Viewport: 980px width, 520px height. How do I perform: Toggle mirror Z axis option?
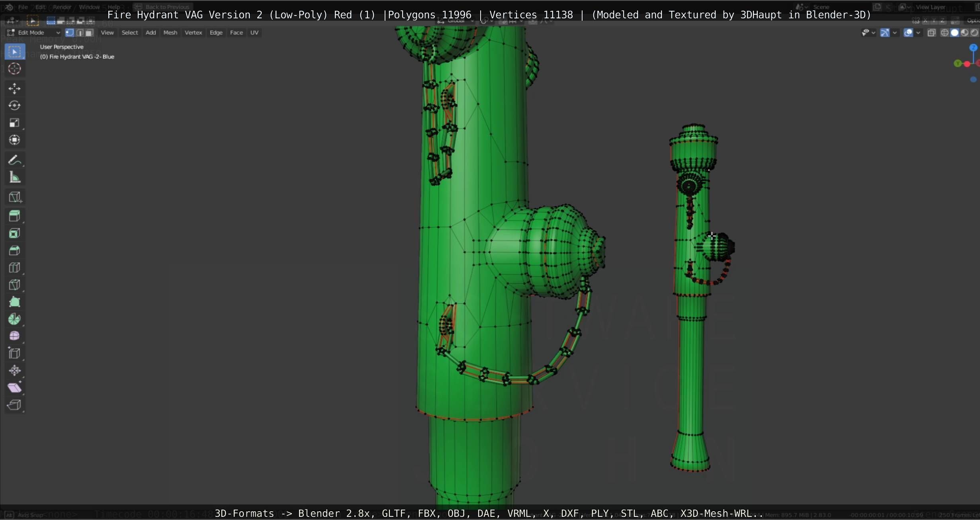[943, 21]
